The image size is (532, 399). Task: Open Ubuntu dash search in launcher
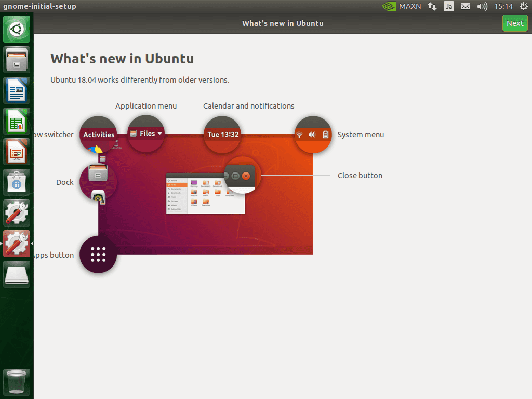(x=17, y=29)
